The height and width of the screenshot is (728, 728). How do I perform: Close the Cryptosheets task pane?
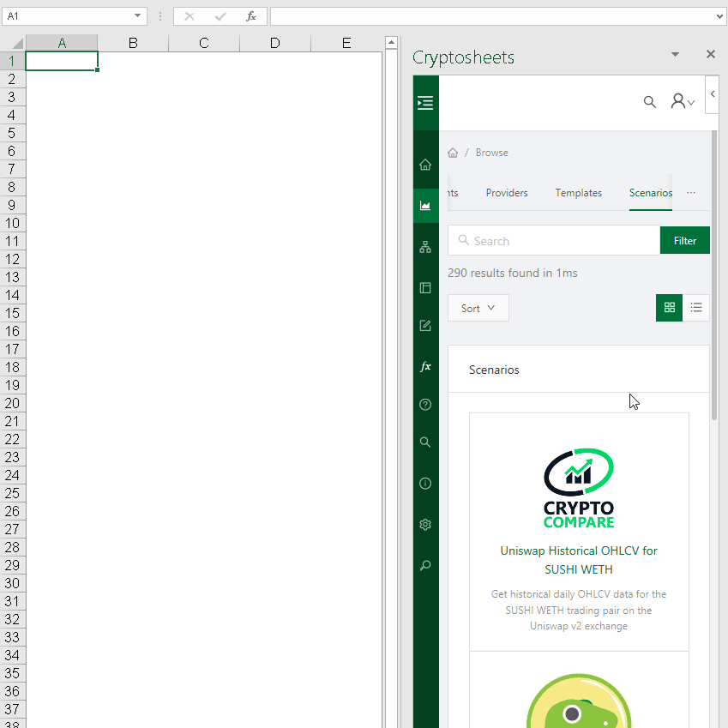710,54
